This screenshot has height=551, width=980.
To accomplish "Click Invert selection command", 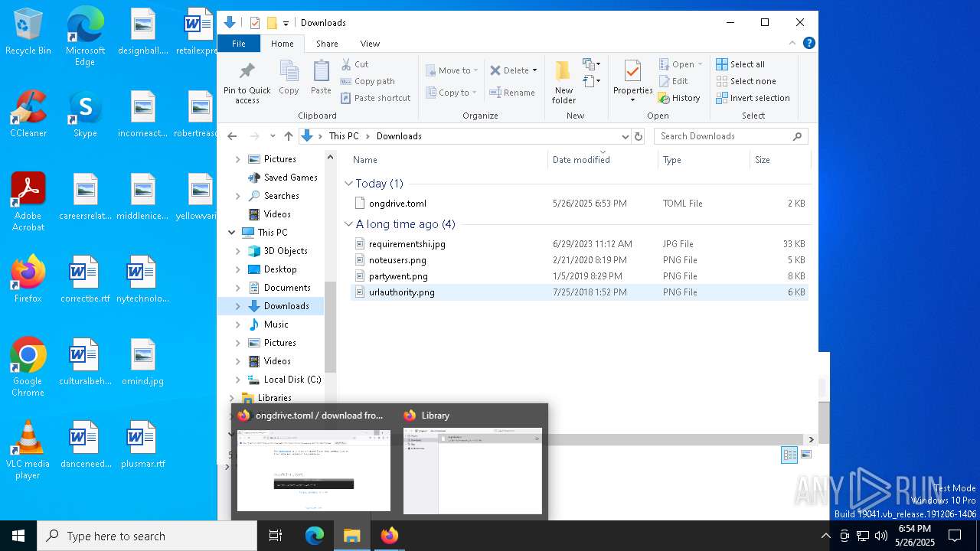I will coord(753,98).
